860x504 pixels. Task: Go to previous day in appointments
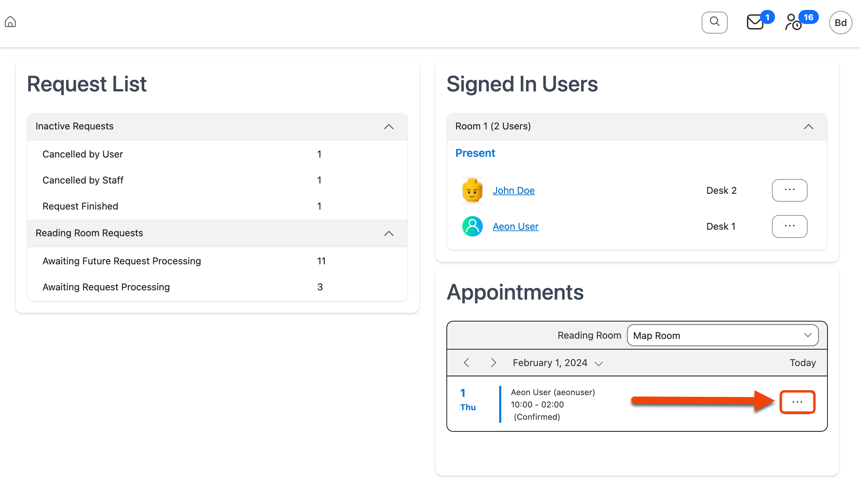click(x=466, y=363)
